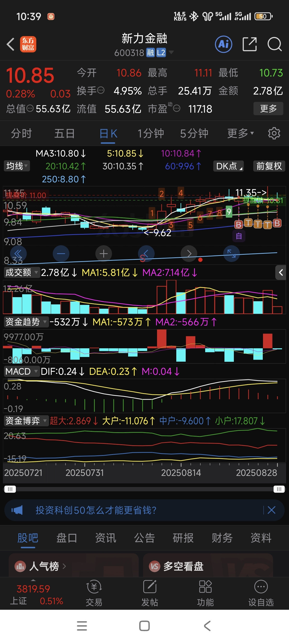Tap the double-left scroll chart button
The image size is (289, 644).
point(18,254)
